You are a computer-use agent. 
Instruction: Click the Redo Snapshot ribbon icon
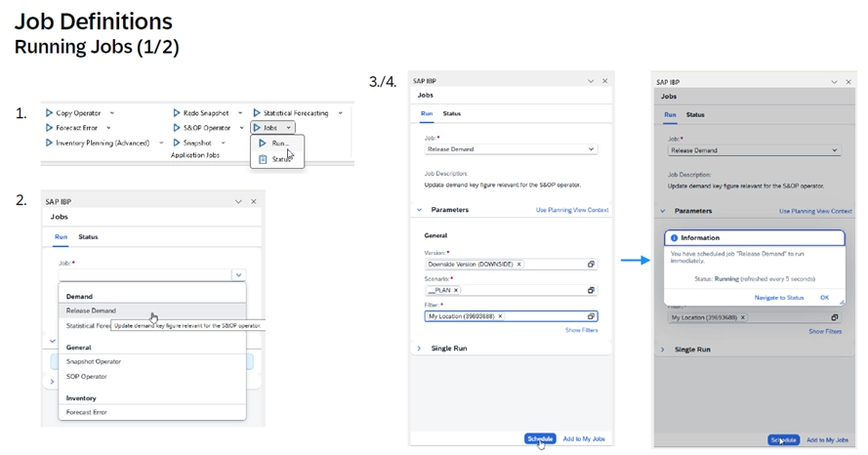click(177, 113)
